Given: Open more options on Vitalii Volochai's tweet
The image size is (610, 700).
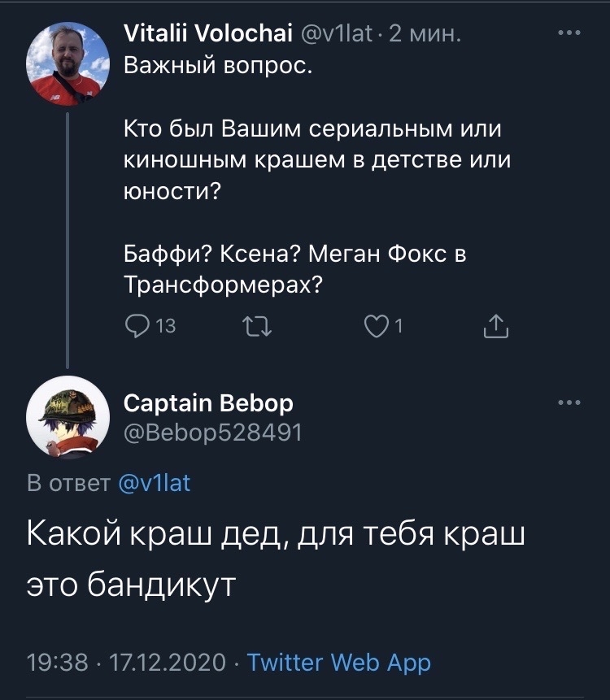Looking at the screenshot, I should tap(569, 34).
